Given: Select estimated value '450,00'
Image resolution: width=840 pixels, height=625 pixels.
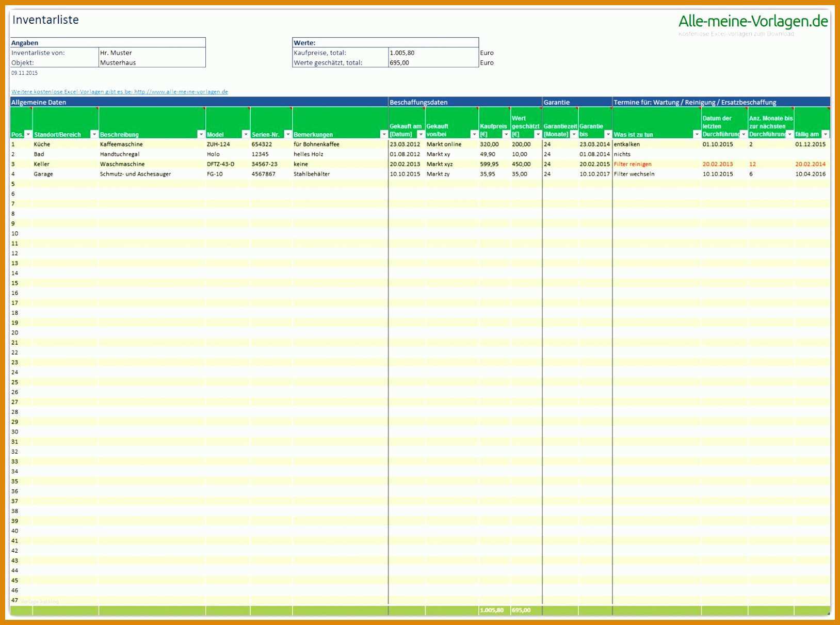Looking at the screenshot, I should [526, 164].
